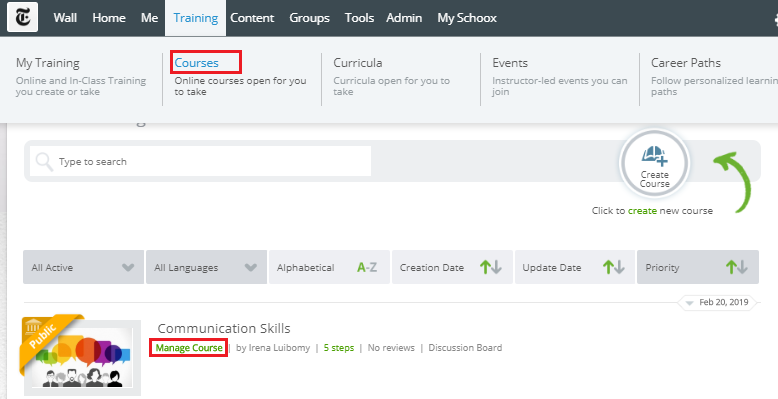
Task: Open the Discussion Board link
Action: point(465,348)
